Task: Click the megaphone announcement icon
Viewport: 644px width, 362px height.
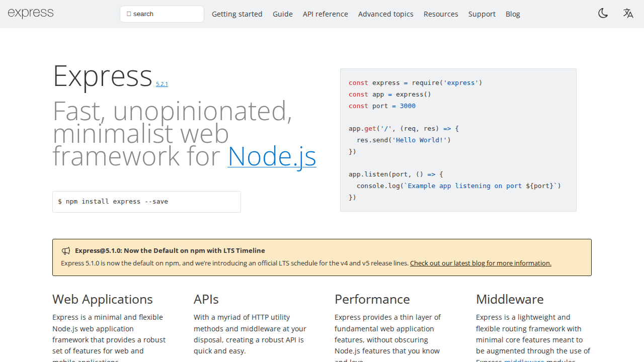Action: pos(66,251)
